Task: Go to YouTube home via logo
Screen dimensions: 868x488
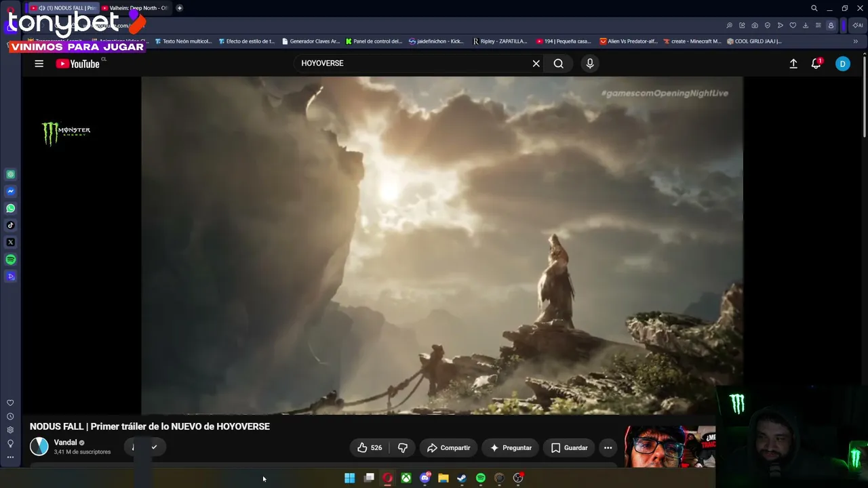Action: tap(78, 64)
